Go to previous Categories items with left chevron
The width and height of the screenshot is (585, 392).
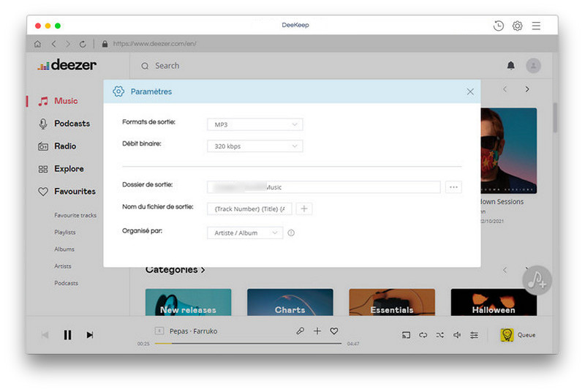pyautogui.click(x=505, y=270)
